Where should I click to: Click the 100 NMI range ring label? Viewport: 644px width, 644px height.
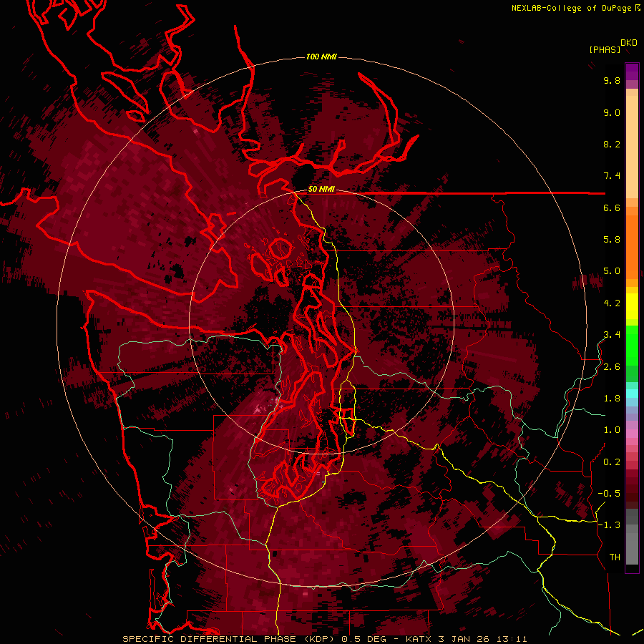321,57
